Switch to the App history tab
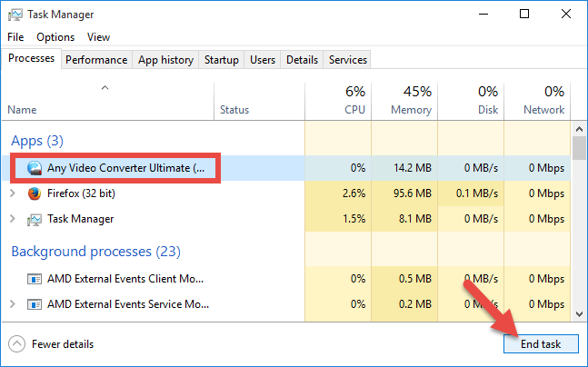The image size is (588, 367). 165,60
